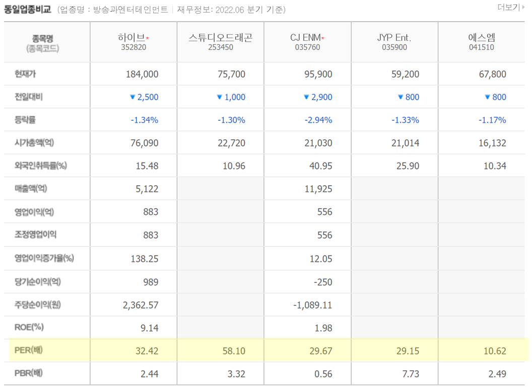Click CJ ENM market cap 21,030

(318, 143)
